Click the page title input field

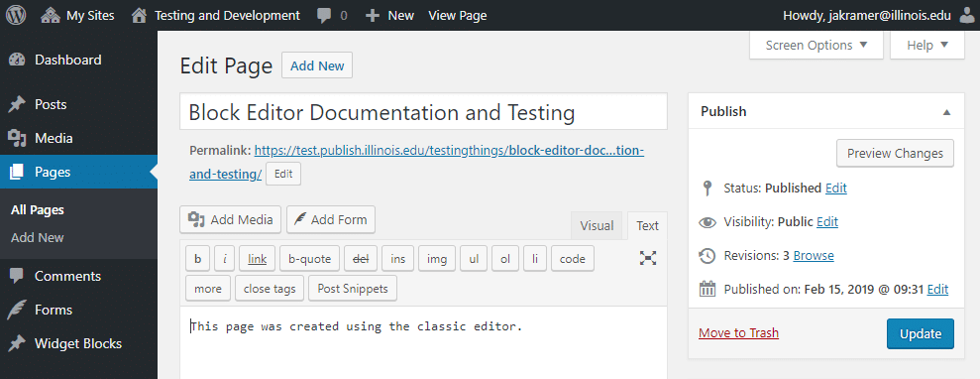(x=424, y=112)
